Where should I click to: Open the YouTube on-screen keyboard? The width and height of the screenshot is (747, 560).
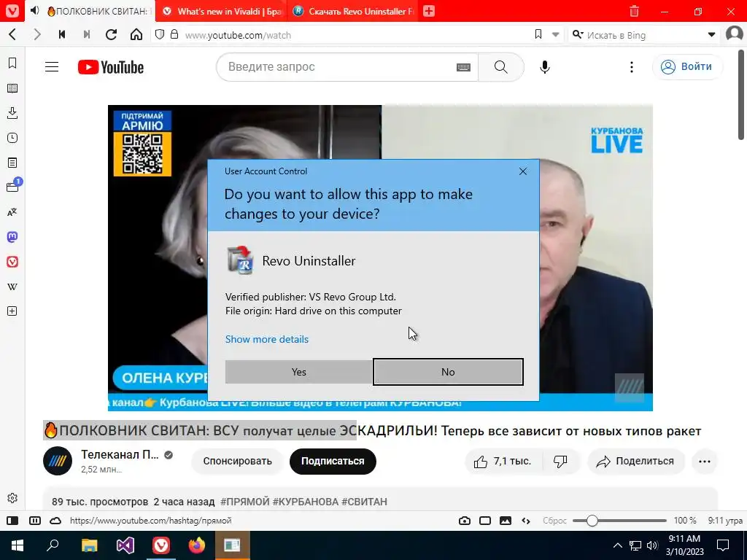(x=463, y=67)
